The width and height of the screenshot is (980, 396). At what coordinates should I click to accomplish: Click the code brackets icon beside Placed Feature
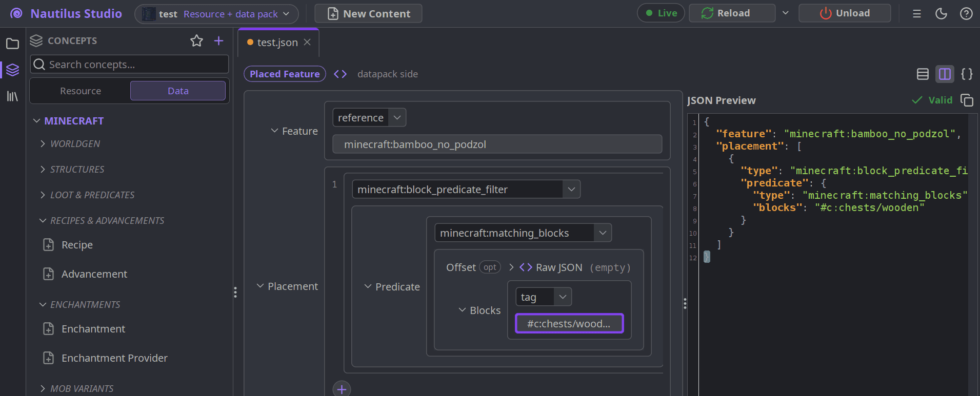(340, 74)
